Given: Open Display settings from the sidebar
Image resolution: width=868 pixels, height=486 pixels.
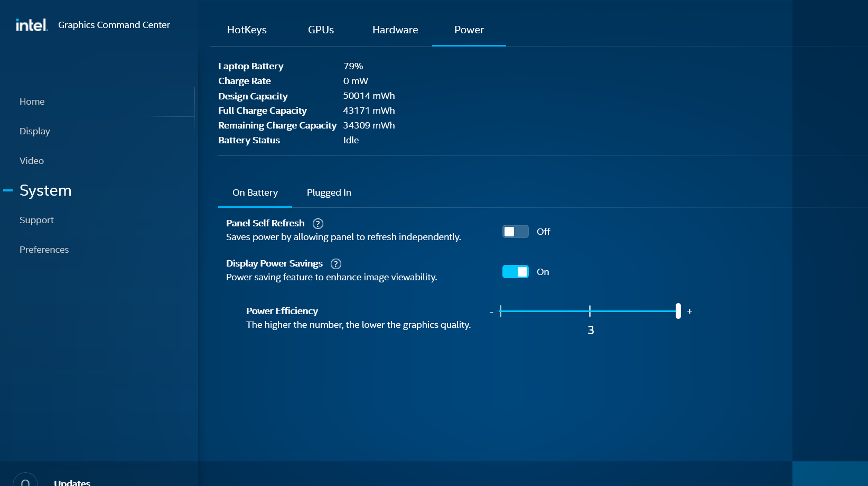Looking at the screenshot, I should (34, 131).
